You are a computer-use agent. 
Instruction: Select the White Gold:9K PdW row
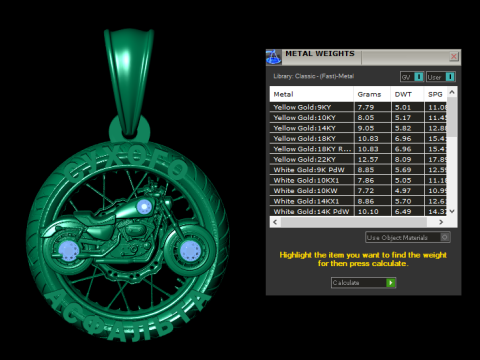[358, 170]
